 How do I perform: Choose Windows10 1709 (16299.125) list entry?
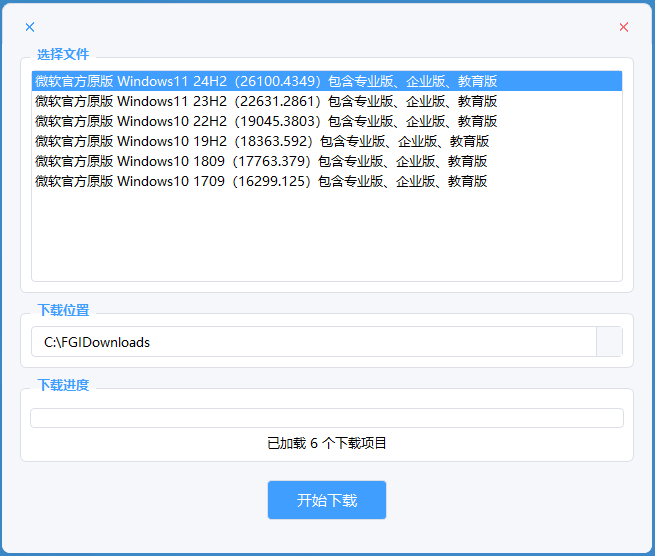pyautogui.click(x=261, y=181)
